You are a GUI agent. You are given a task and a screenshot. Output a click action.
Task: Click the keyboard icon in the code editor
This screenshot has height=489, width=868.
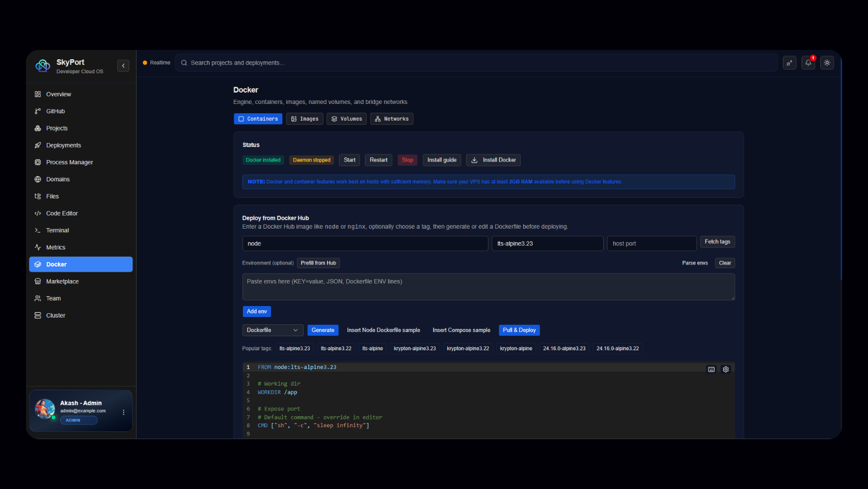point(711,369)
